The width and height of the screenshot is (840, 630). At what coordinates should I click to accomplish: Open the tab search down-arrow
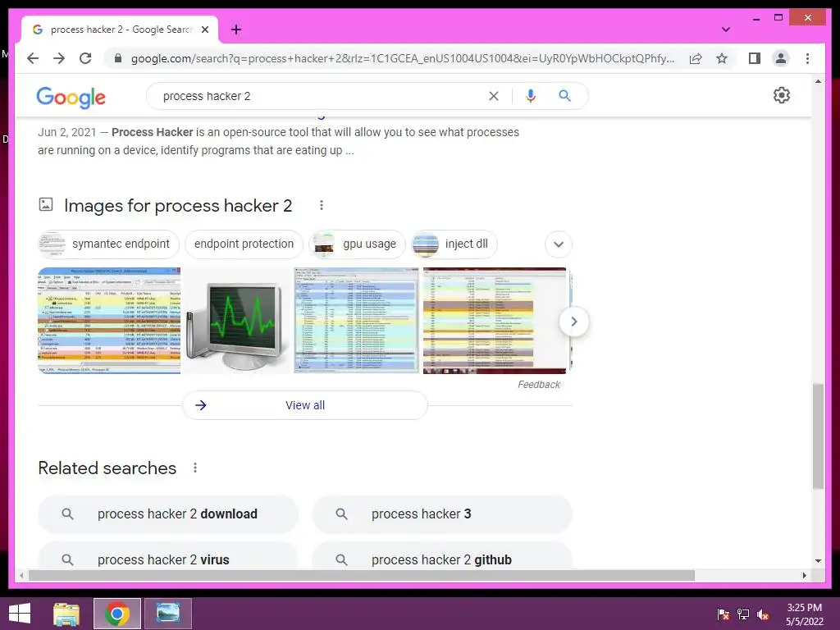coord(726,30)
